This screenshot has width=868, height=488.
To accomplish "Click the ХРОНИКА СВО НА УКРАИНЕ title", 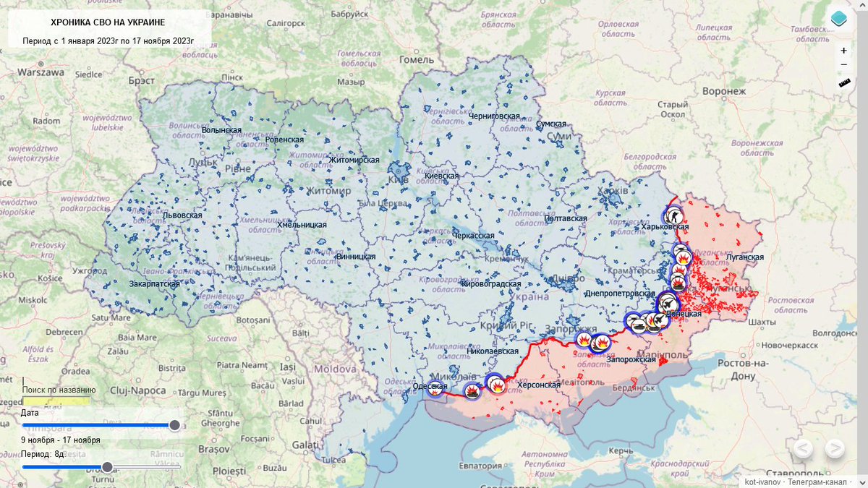I will pos(108,22).
